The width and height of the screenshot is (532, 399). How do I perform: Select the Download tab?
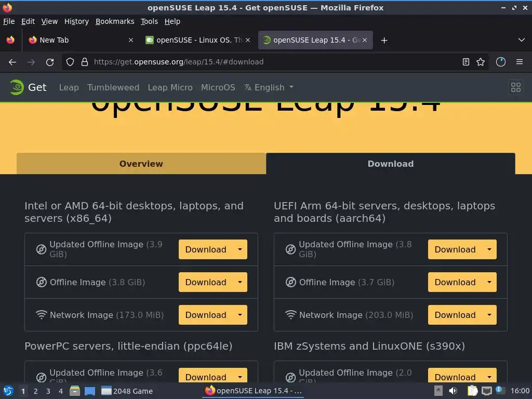(391, 164)
